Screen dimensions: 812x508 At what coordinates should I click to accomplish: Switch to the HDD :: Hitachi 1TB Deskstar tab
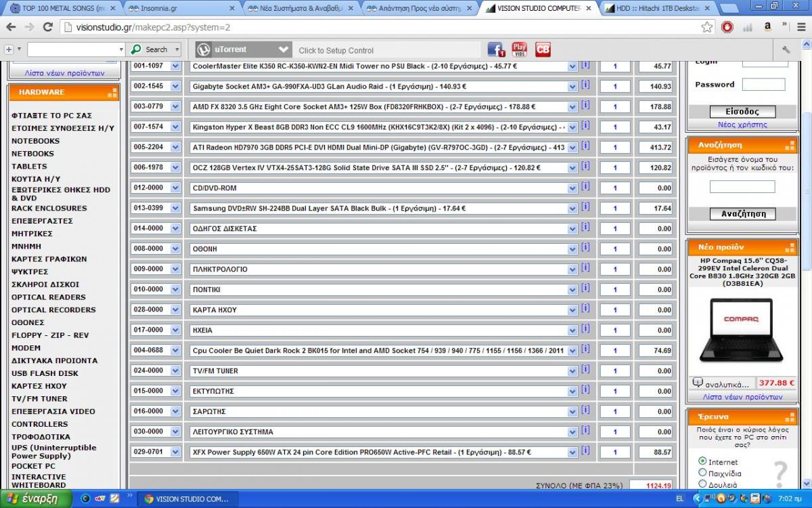(x=658, y=8)
